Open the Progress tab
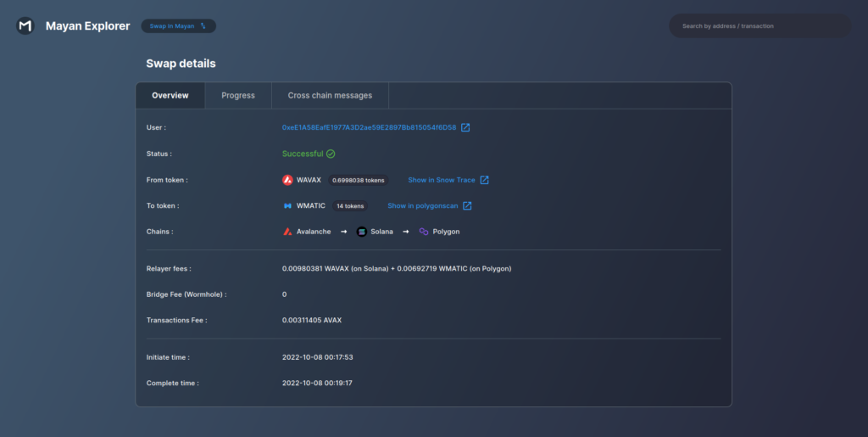This screenshot has width=868, height=437. pyautogui.click(x=238, y=95)
